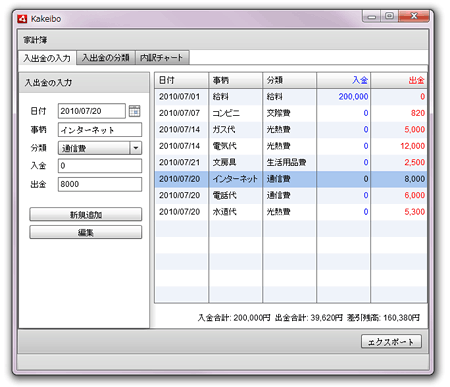This screenshot has height=387, width=450.
Task: Click the 新規追加 button
Action: tap(86, 214)
